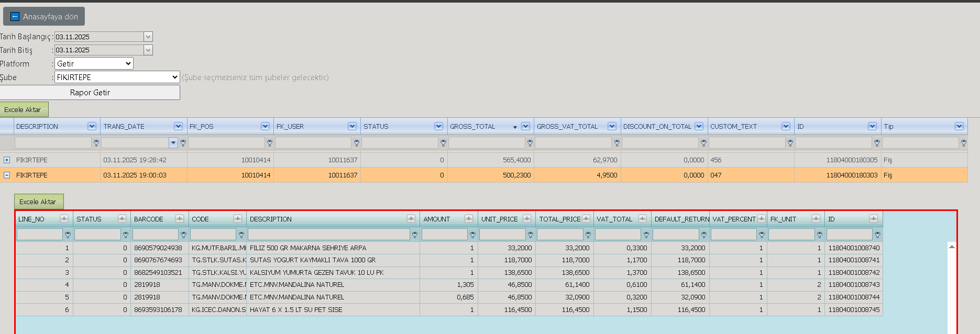Open the GROSS_TOTAL column header menu arrow
Viewport: 980px width, 334px height.
[525, 126]
